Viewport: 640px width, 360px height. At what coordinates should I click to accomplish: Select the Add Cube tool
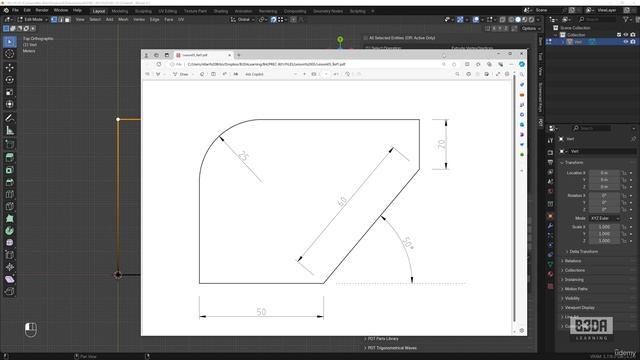pyautogui.click(x=9, y=144)
